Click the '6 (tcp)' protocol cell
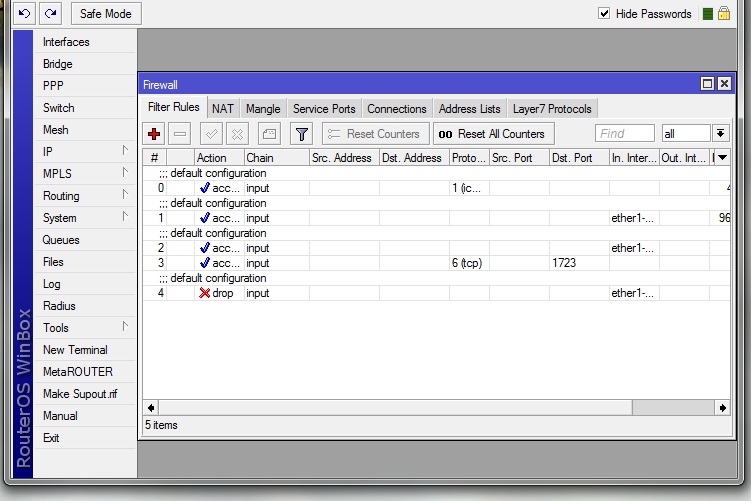Screen dimensions: 756x504 467,263
